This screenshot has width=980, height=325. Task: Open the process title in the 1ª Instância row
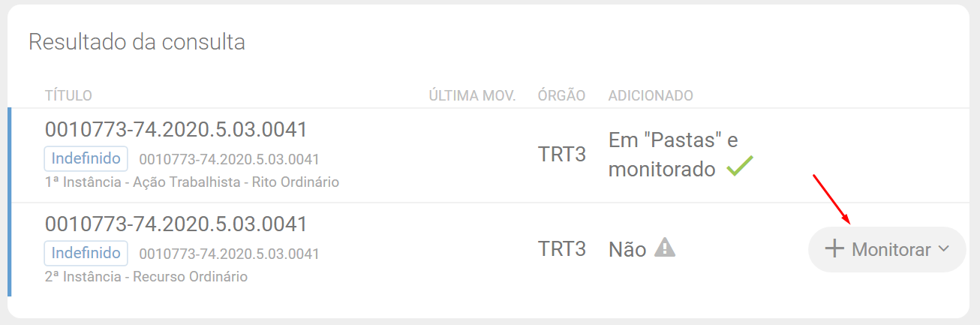176,130
